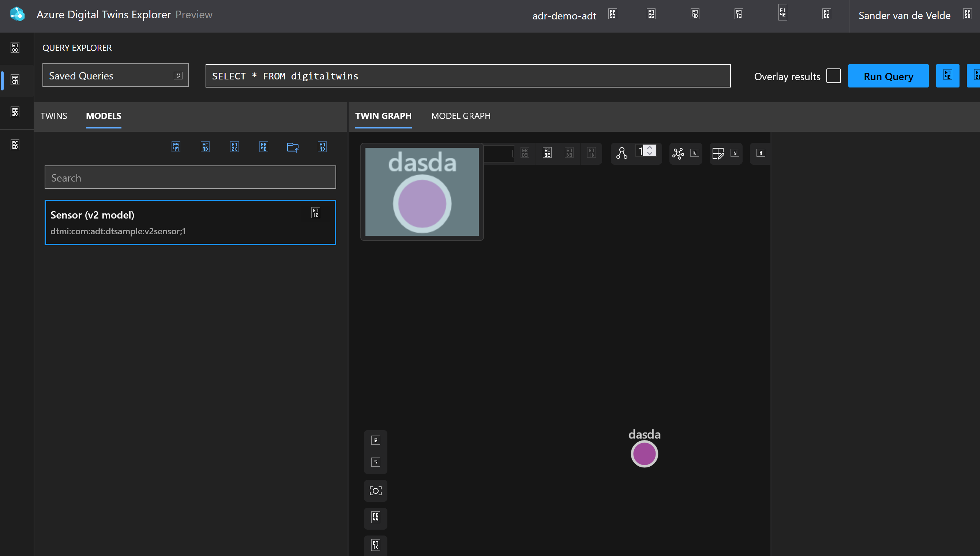
Task: Click upload model icon E898
Action: (264, 147)
